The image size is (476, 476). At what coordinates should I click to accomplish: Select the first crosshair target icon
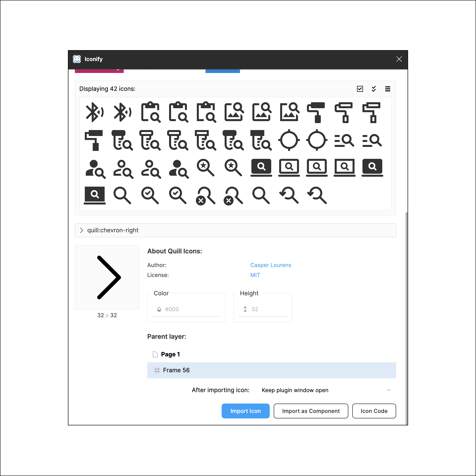[289, 140]
